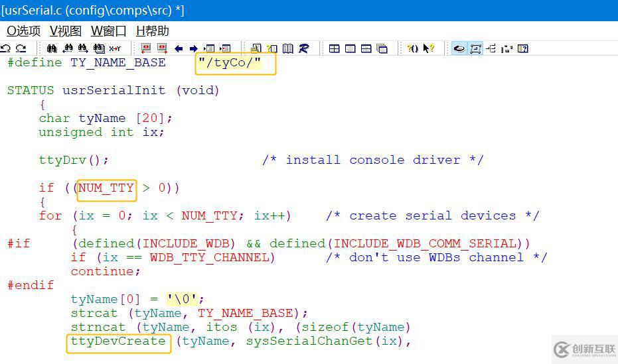Go forward with the blue right arrow
The image size is (618, 364).
194,48
